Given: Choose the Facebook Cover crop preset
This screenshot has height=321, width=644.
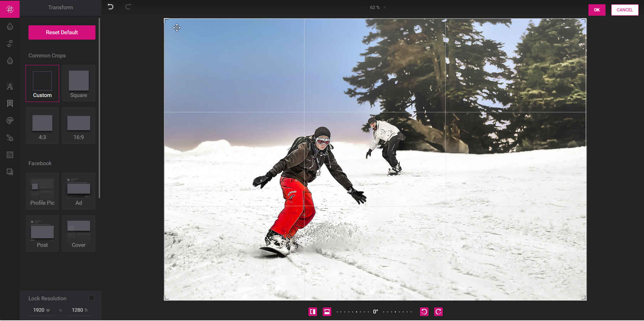Looking at the screenshot, I should coord(79,233).
